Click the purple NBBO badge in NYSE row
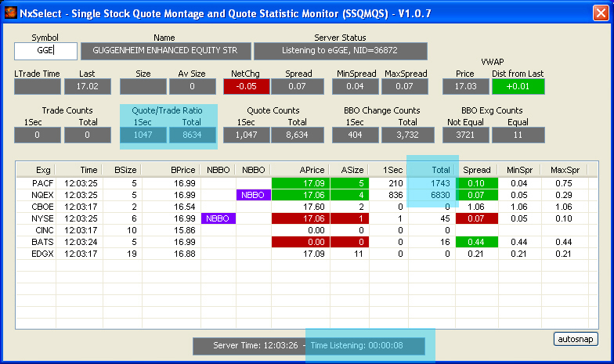This screenshot has width=614, height=364. [218, 218]
